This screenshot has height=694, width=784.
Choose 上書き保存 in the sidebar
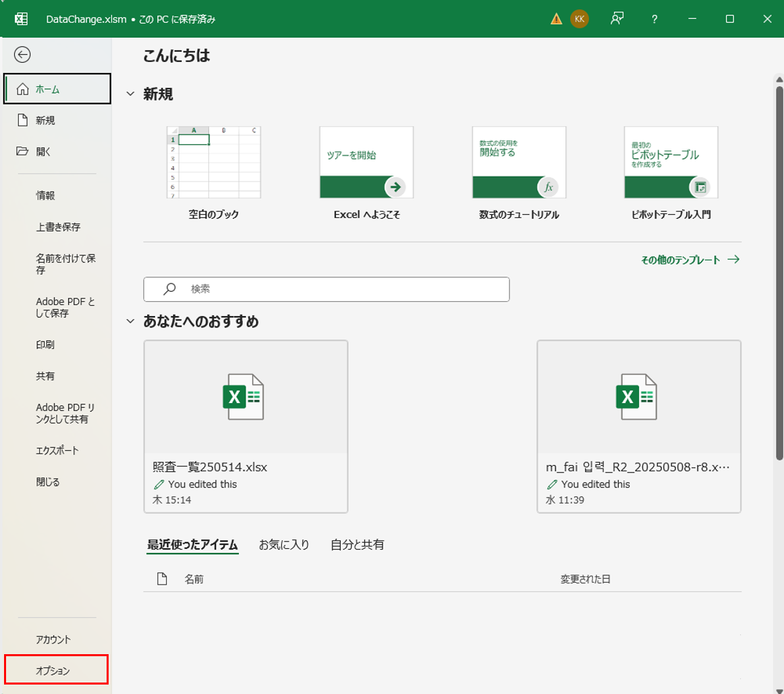(x=57, y=227)
